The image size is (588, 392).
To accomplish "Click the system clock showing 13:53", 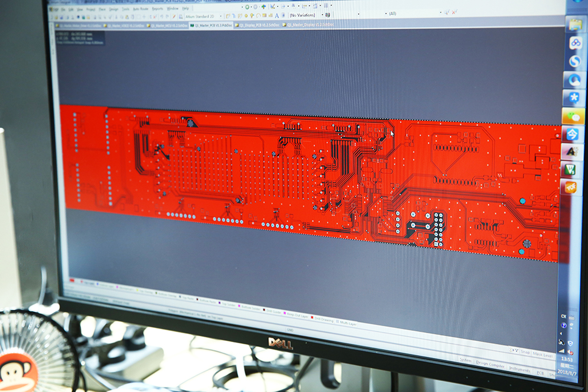I will [x=566, y=358].
